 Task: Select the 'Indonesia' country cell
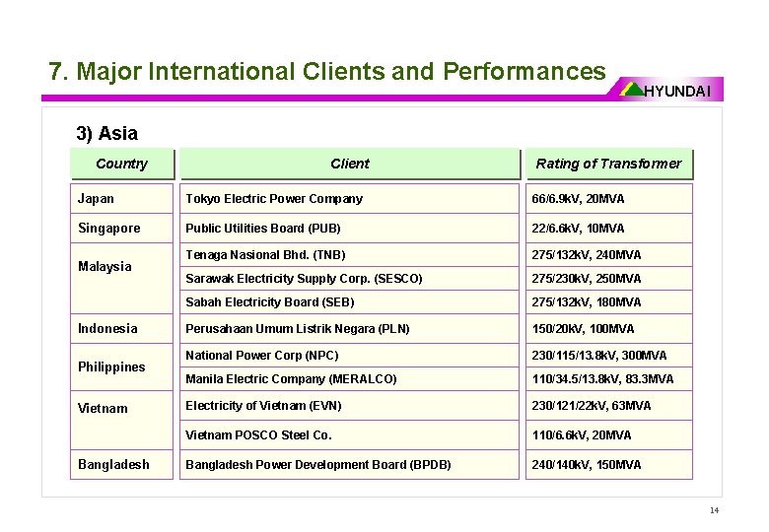[121, 329]
